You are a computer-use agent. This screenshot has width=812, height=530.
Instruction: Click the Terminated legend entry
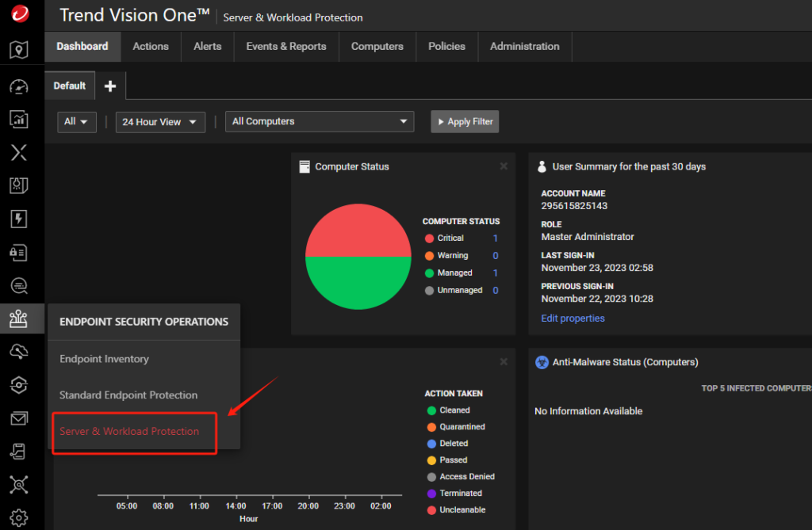click(454, 494)
